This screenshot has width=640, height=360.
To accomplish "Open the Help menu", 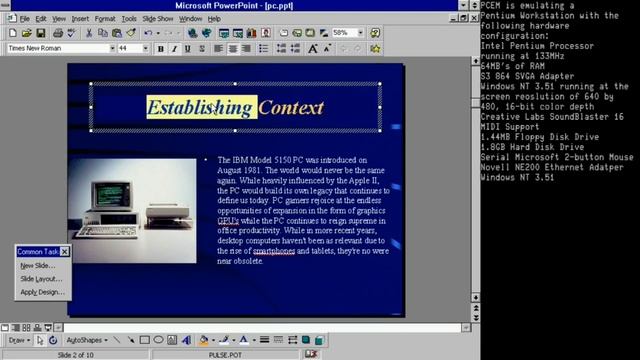I will pos(214,19).
